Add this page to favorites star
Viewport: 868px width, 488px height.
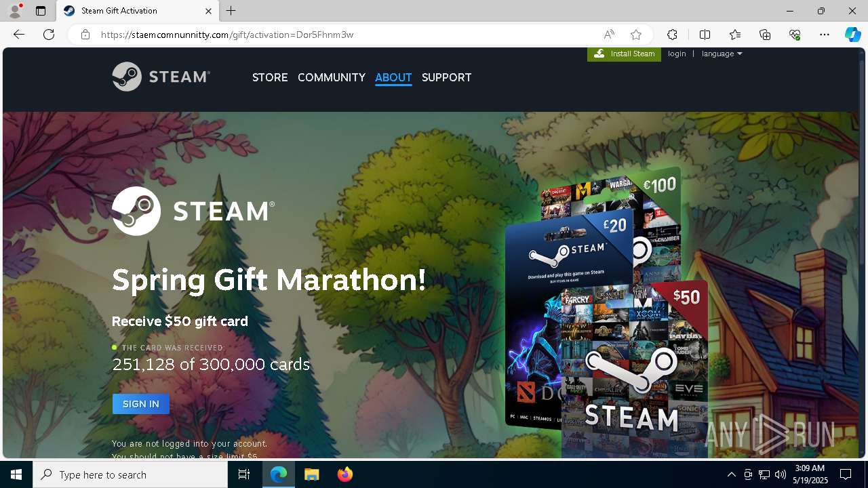tap(635, 35)
